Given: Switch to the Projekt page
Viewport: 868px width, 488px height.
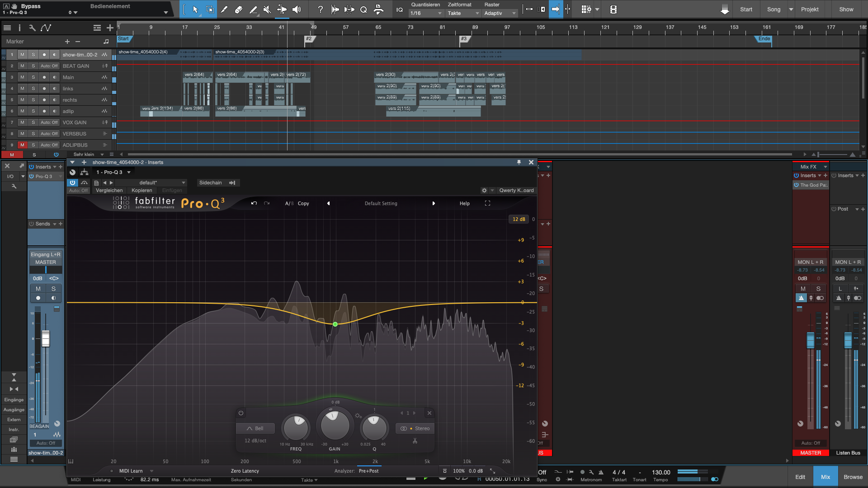Looking at the screenshot, I should coord(810,9).
